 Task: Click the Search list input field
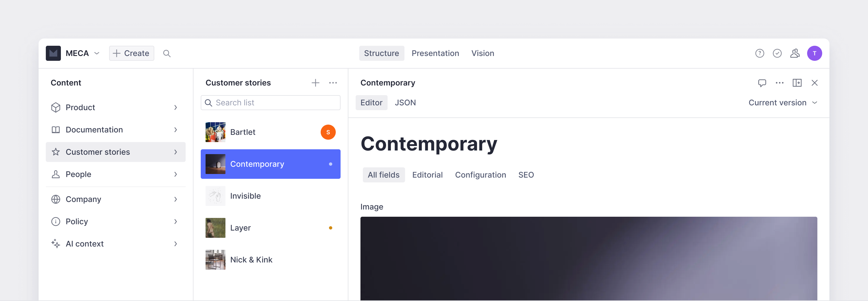270,103
